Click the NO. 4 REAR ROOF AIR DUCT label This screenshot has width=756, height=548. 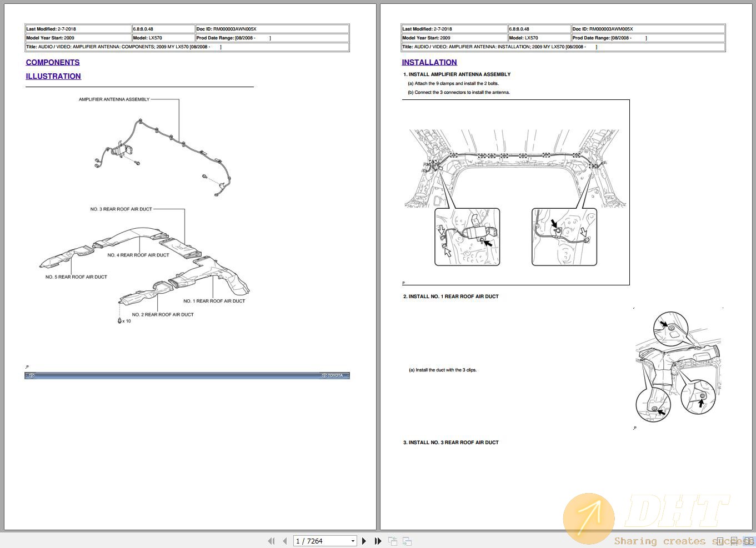point(138,255)
